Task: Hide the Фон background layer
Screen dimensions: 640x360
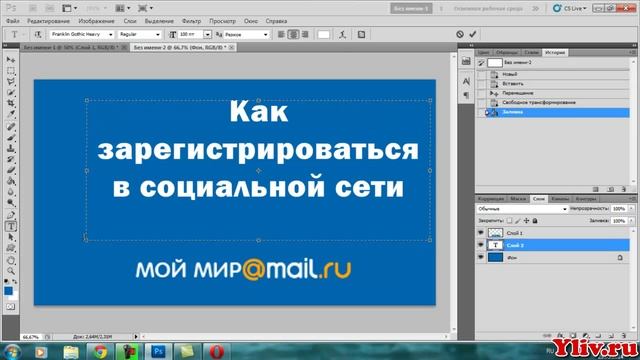Action: pos(481,257)
